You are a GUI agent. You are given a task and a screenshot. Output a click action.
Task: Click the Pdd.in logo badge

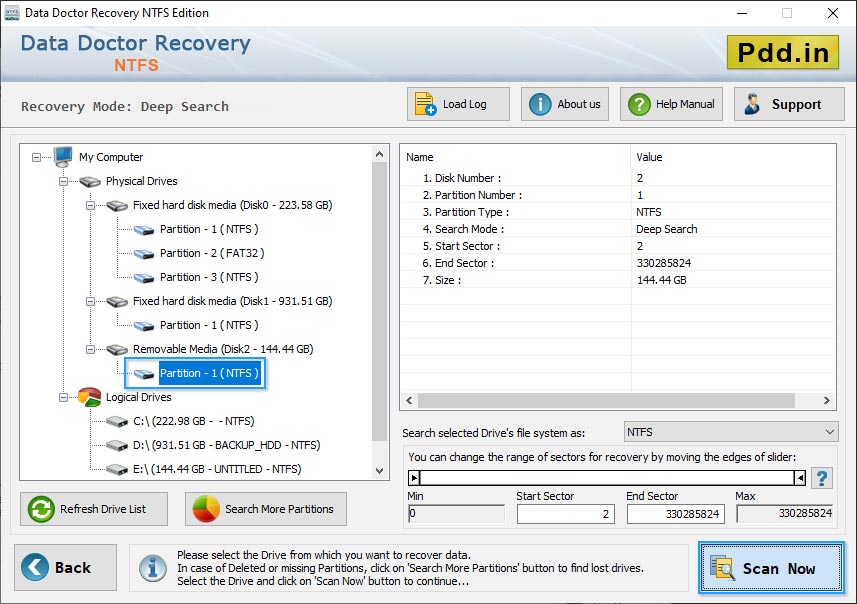click(783, 52)
